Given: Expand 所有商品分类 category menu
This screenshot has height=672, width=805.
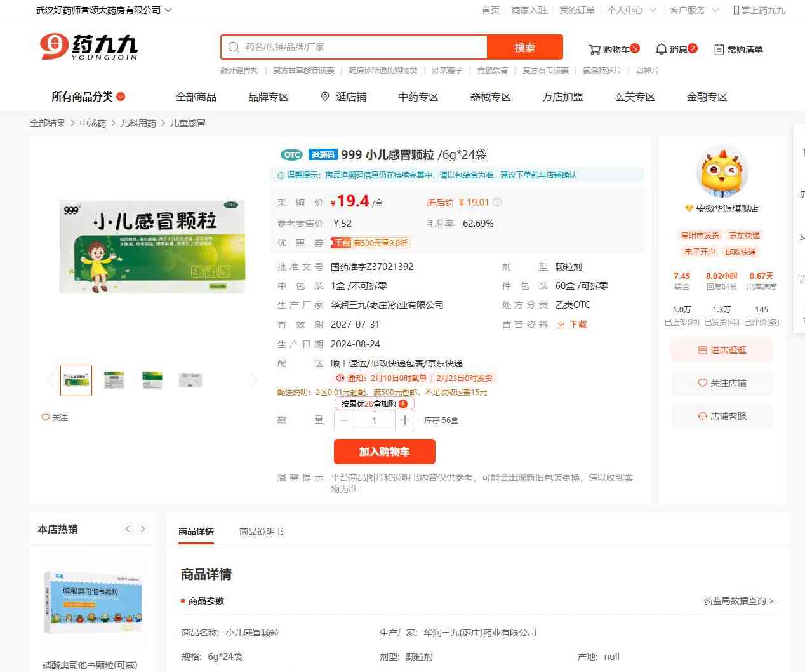Looking at the screenshot, I should 88,97.
